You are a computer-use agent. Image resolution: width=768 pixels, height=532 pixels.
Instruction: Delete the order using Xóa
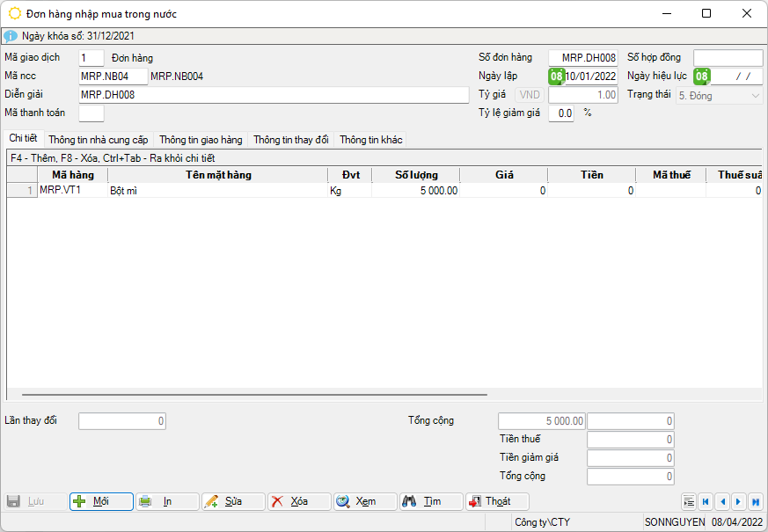click(x=299, y=501)
